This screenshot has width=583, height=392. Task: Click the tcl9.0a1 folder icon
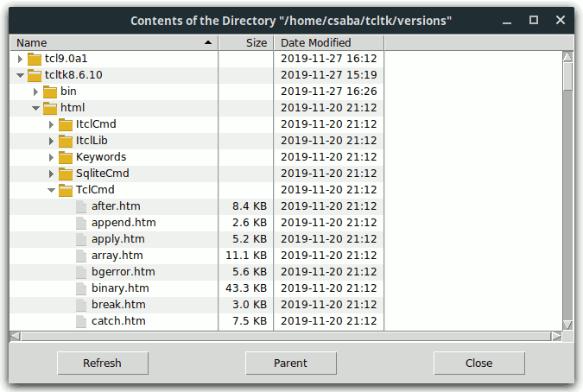[x=35, y=59]
